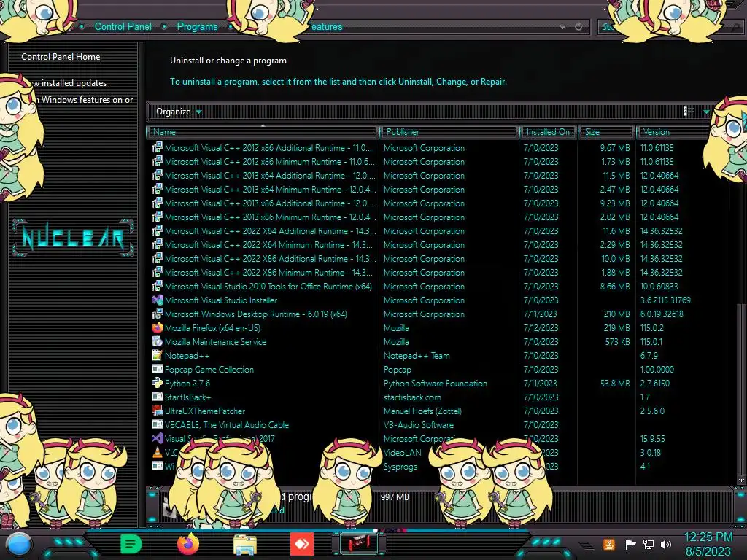Click publisher 'Notepad++ Team'
This screenshot has height=560, width=747.
click(417, 355)
